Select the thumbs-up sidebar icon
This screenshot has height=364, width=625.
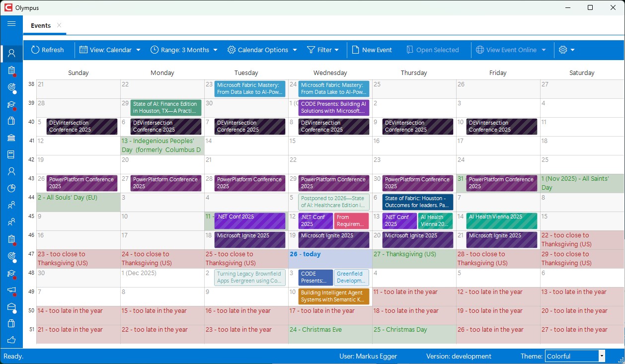coord(11,340)
